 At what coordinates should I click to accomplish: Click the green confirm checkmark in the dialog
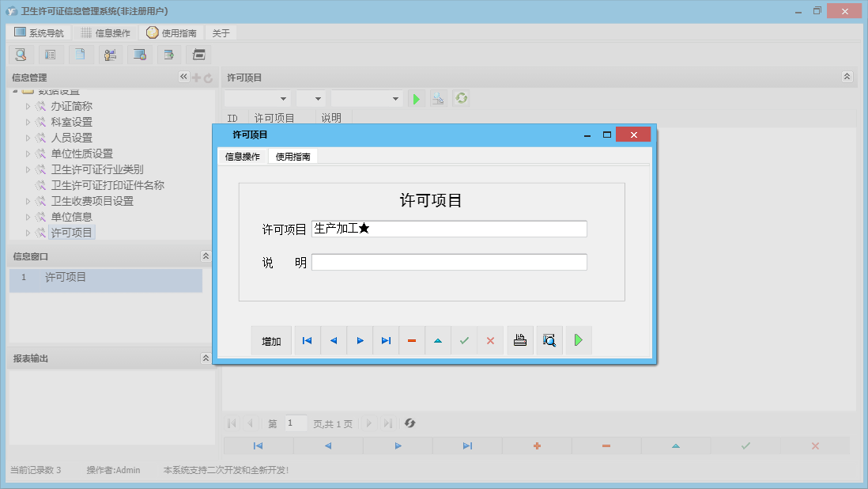pyautogui.click(x=465, y=339)
